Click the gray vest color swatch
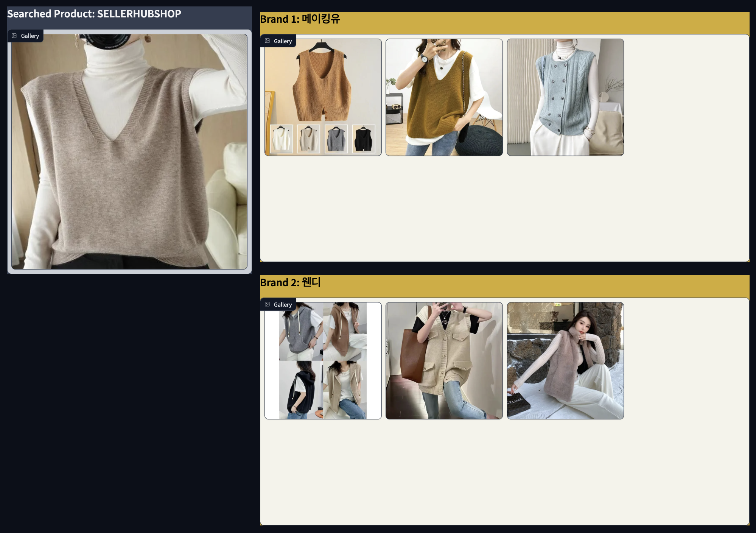The height and width of the screenshot is (533, 756). pyautogui.click(x=336, y=139)
